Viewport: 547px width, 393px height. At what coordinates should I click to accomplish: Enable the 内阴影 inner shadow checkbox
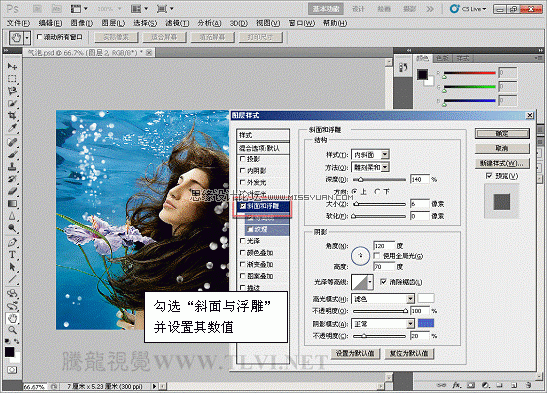[243, 171]
